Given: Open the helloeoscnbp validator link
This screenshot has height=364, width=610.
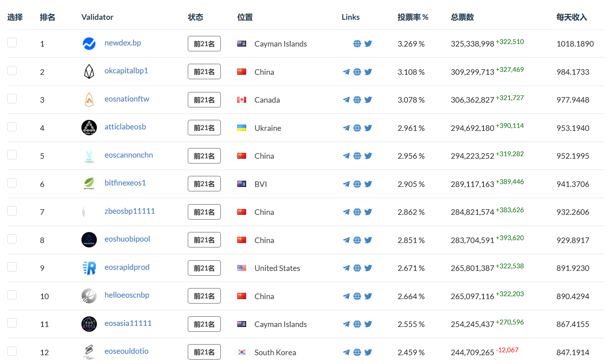Looking at the screenshot, I should point(127,295).
